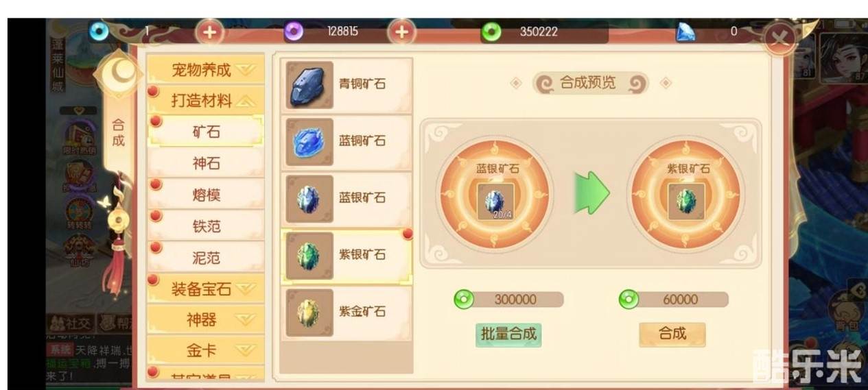Select the 蓝银矿石 ore icon
Viewport: 868px width, 390px height.
(x=309, y=199)
